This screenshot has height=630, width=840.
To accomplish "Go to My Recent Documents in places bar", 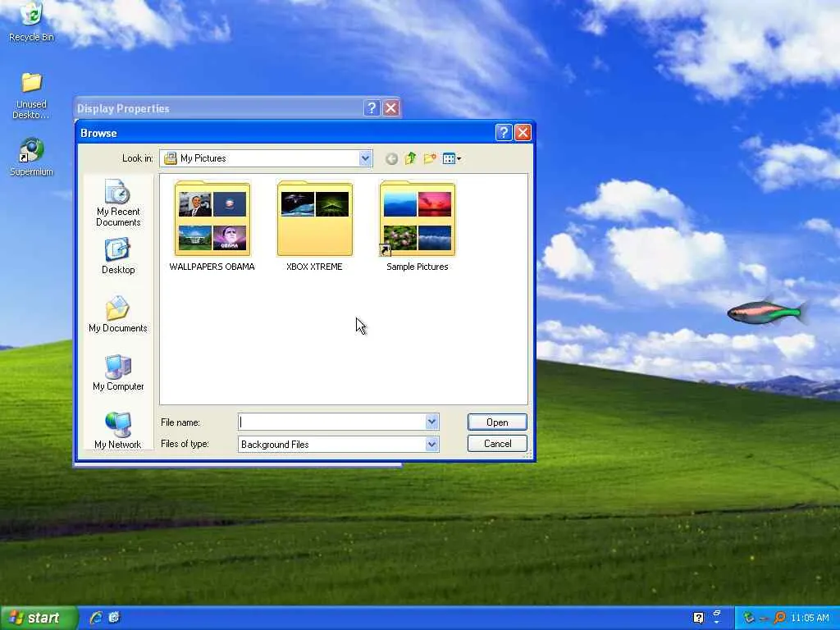I will (x=118, y=203).
